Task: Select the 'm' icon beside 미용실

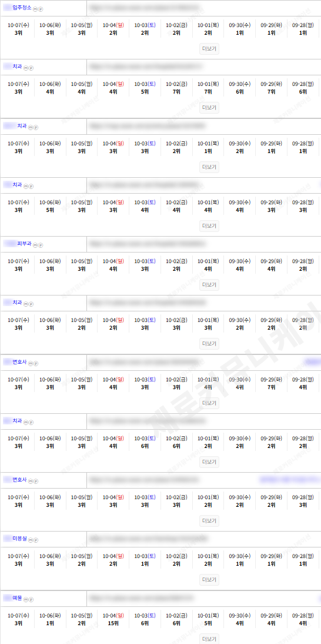Action: (30, 540)
